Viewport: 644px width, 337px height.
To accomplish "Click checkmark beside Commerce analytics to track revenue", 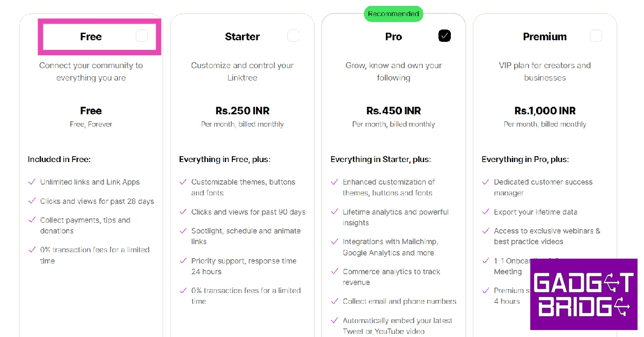I will pyautogui.click(x=334, y=272).
